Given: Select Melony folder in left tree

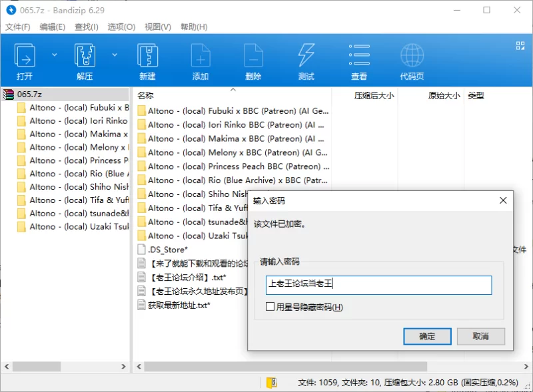Looking at the screenshot, I should pos(73,148).
